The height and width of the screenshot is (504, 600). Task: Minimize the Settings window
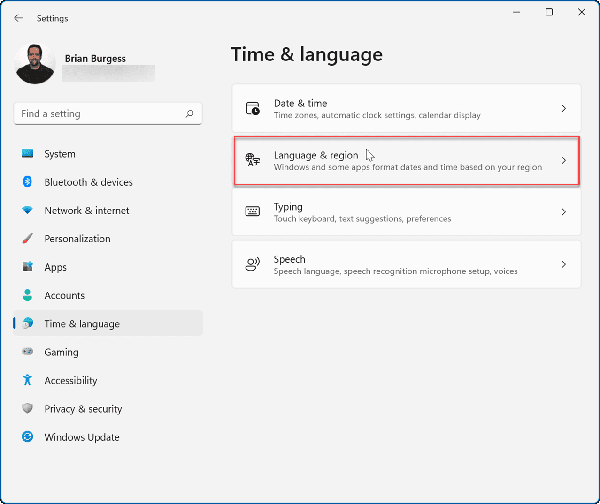pos(516,12)
